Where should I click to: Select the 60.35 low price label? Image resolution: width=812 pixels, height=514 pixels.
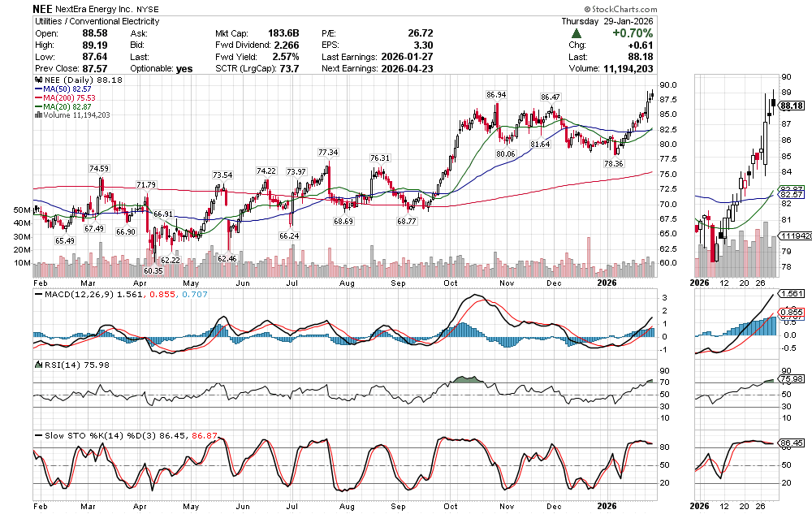tap(154, 270)
